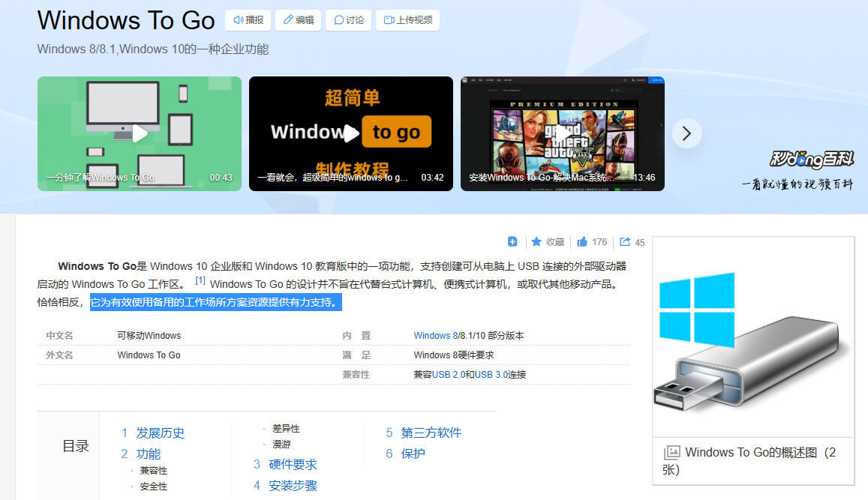Play the 超简单 Windows to go tutorial video
Screen dimensions: 868x500
[x=351, y=134]
